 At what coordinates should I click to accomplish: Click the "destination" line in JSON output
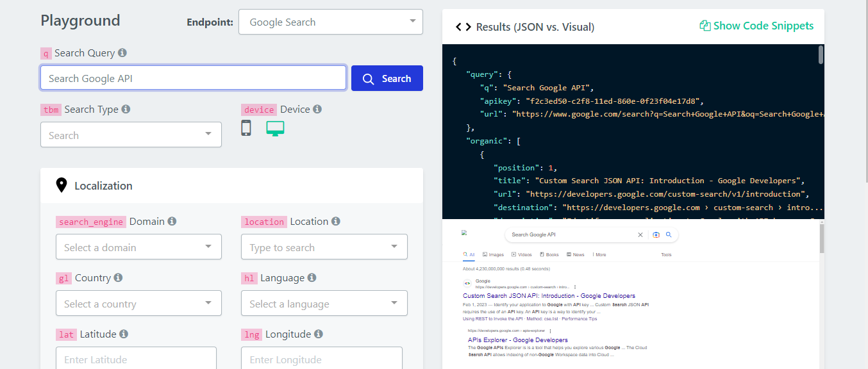tap(658, 208)
